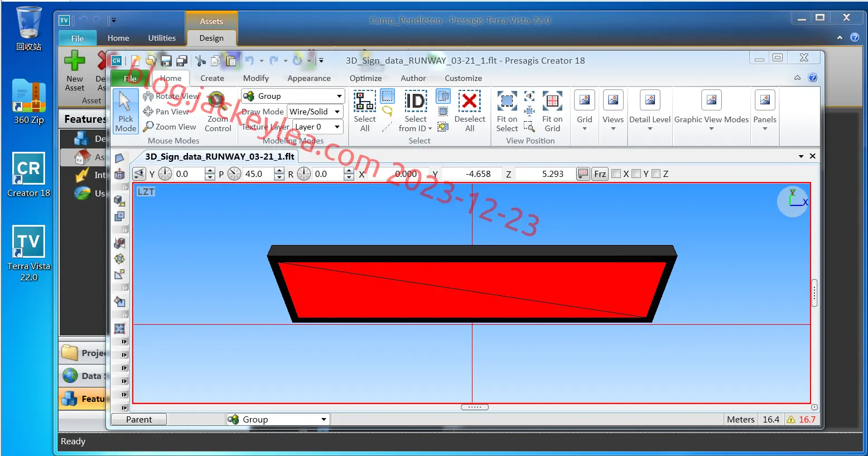Click the Select from ID icon
The image size is (868, 456).
(x=416, y=101)
